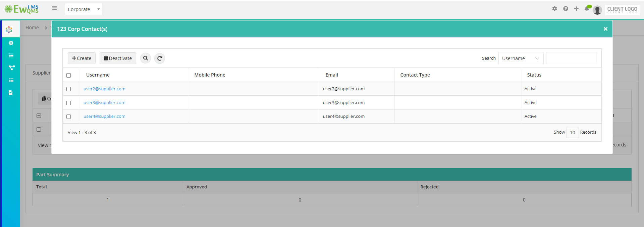The width and height of the screenshot is (644, 227).
Task: Click the settings gear in left sidebar
Action: (11, 43)
